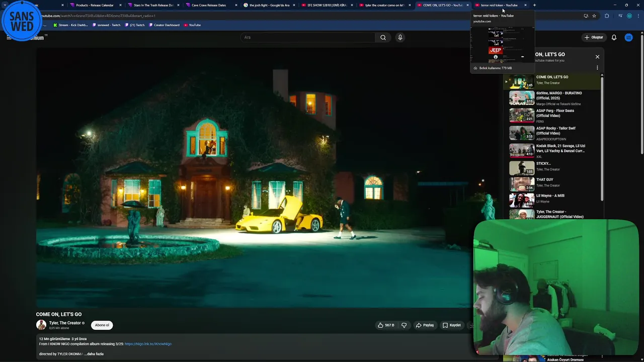Play A$AP Ferg - Floor Seats thumbnail
The image size is (644, 362).
tap(522, 115)
